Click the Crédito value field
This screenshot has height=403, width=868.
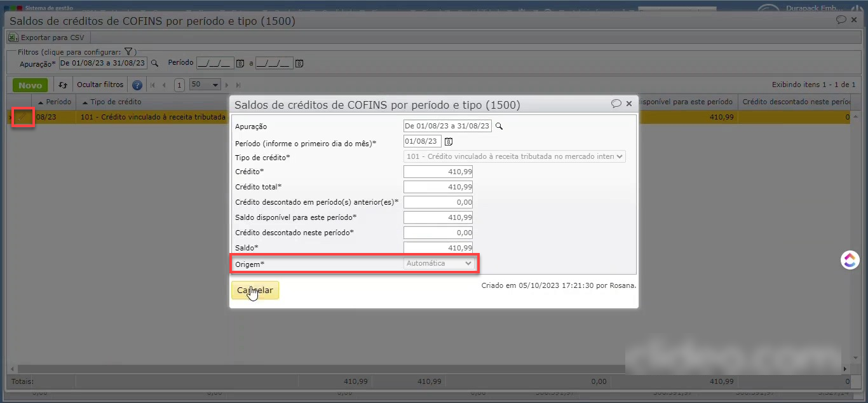click(x=438, y=172)
